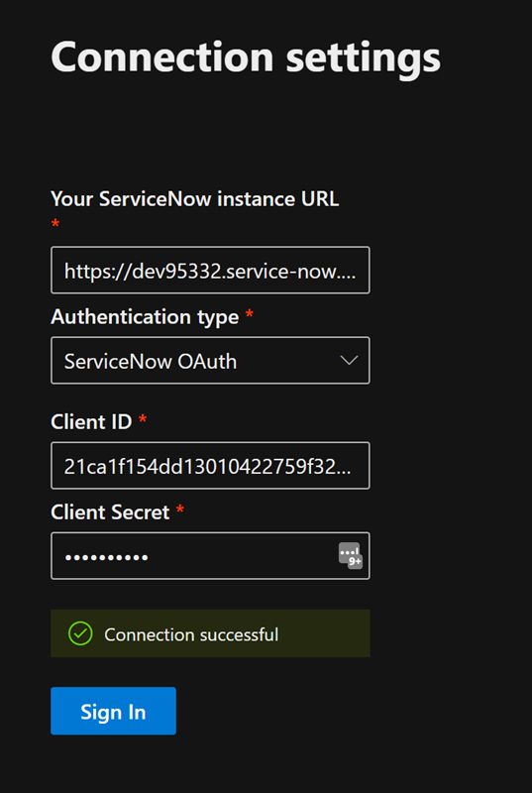Viewport: 532px width, 793px height.
Task: Click the Your ServiceNow instance URL label
Action: pyautogui.click(x=195, y=199)
